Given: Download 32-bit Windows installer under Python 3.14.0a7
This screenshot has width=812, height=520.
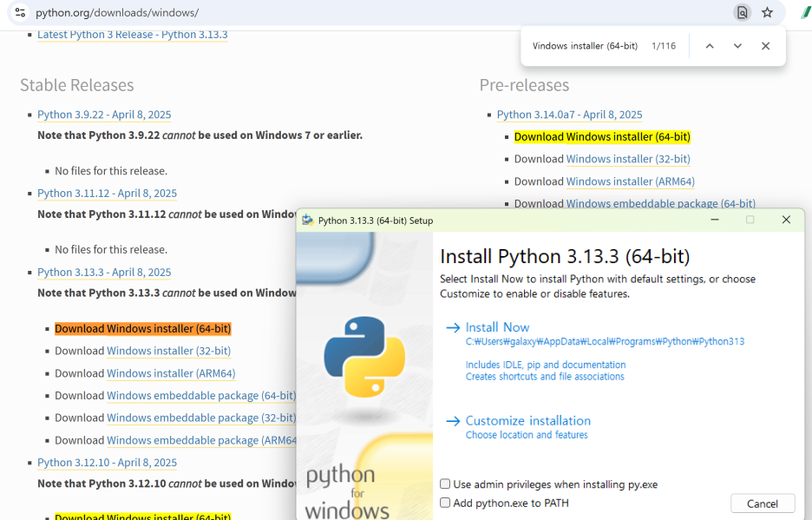Looking at the screenshot, I should tap(628, 159).
